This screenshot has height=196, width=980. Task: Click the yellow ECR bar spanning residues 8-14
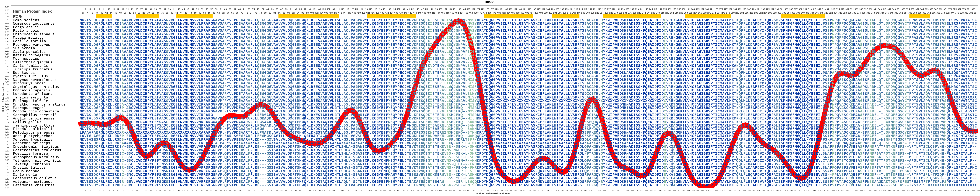tap(104, 16)
